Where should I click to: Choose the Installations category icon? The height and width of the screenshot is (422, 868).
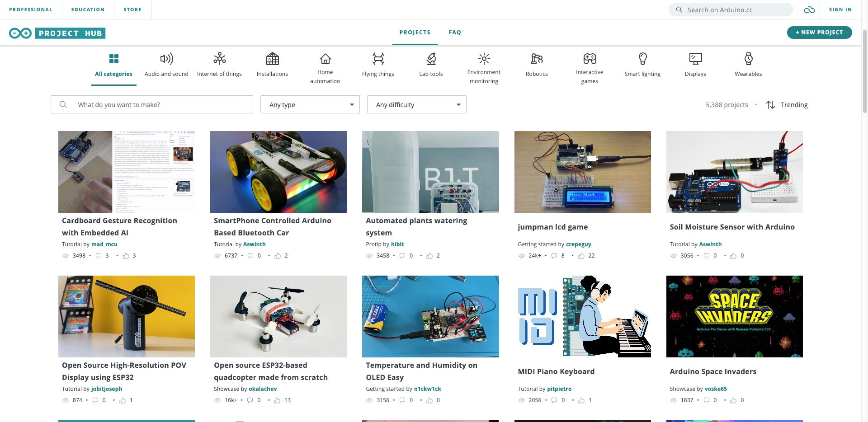click(272, 59)
